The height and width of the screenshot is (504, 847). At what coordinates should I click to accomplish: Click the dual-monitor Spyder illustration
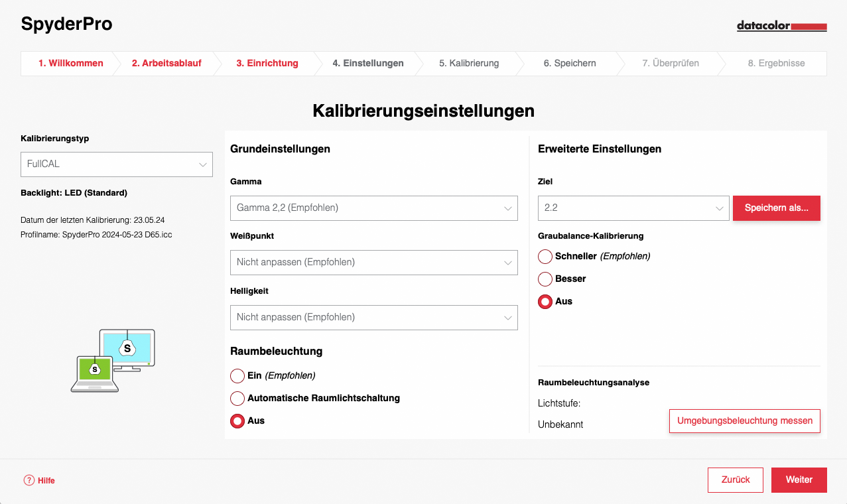tap(113, 361)
